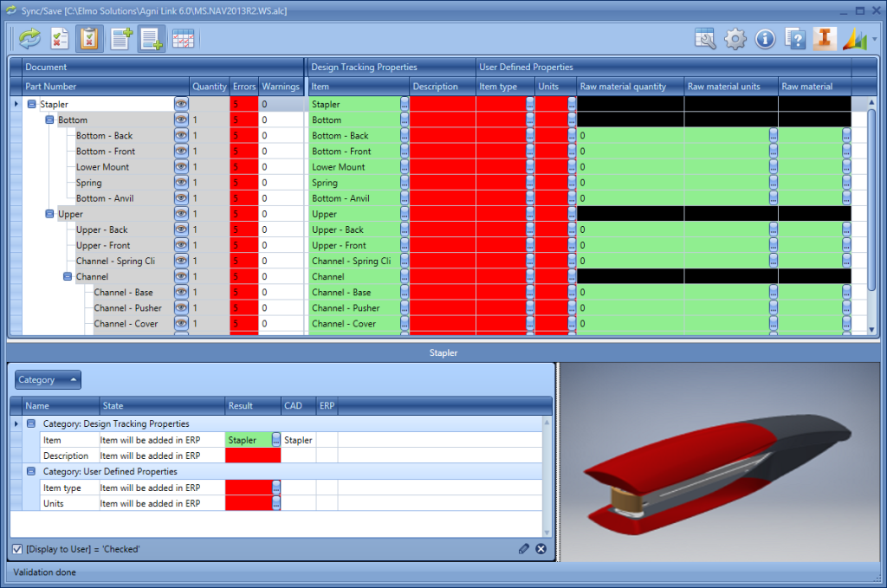Uncheck the Display to User filter checkbox
887x588 pixels.
point(17,549)
